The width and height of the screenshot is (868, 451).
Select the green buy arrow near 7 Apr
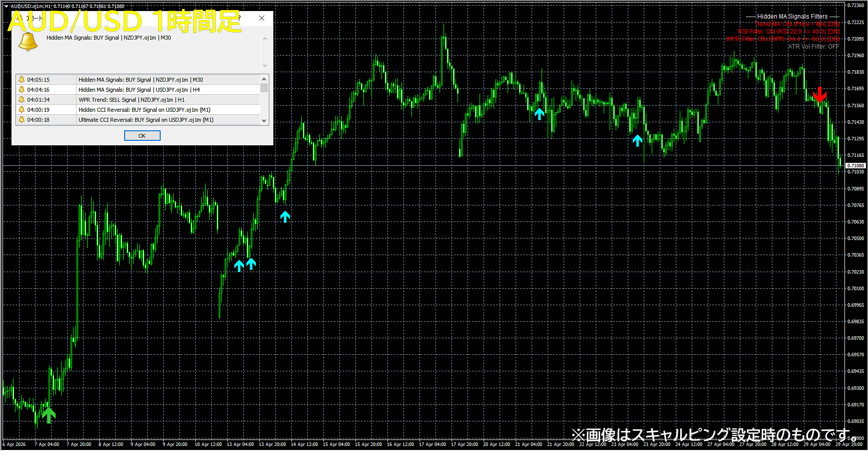(x=49, y=415)
